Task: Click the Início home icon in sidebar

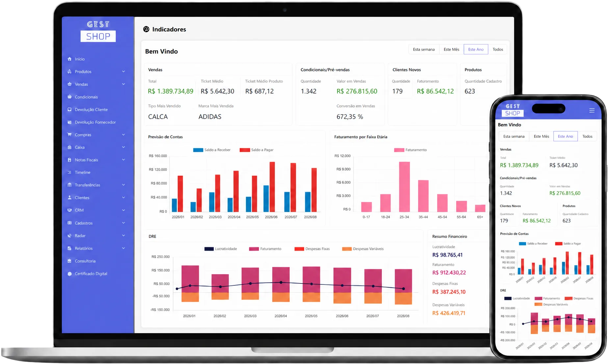Action: point(69,59)
